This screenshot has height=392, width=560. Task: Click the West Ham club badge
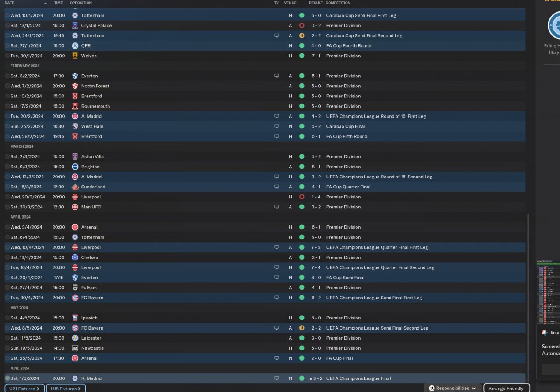(x=75, y=126)
